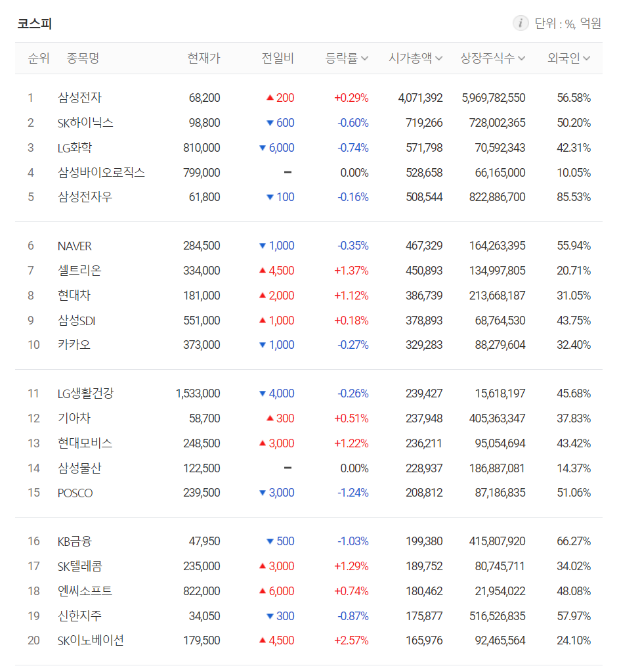Select the 신한지주 stock name

[x=79, y=616]
